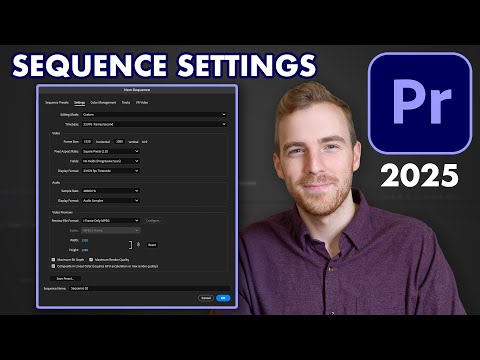
Task: Click the Cancel button
Action: (x=206, y=298)
